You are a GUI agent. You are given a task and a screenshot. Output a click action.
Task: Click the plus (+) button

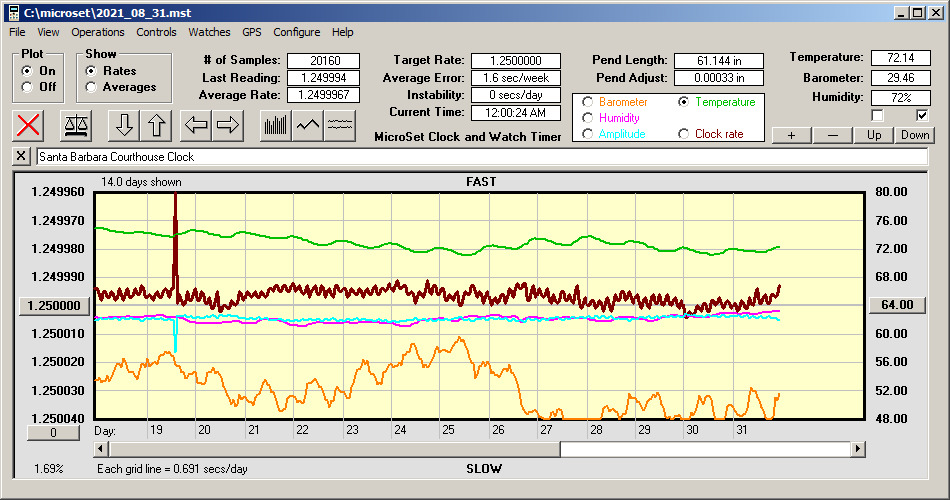[791, 135]
